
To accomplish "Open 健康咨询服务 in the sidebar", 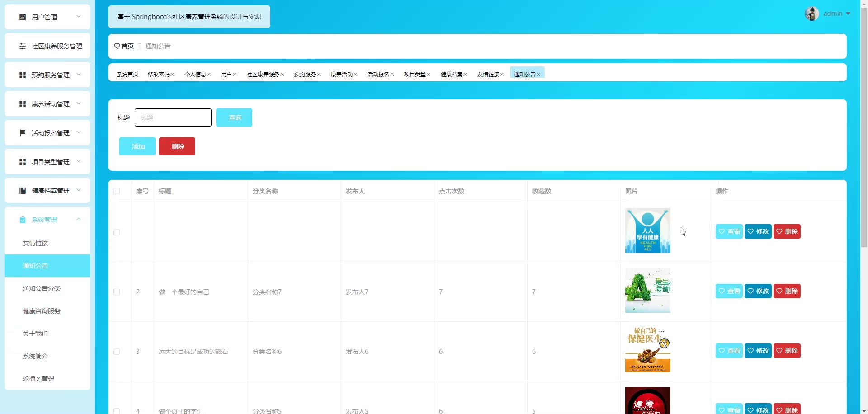I will pos(47,311).
